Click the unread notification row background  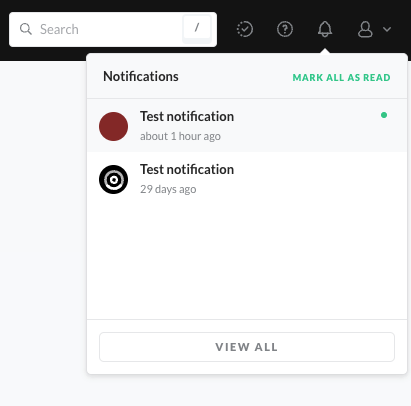click(x=247, y=125)
